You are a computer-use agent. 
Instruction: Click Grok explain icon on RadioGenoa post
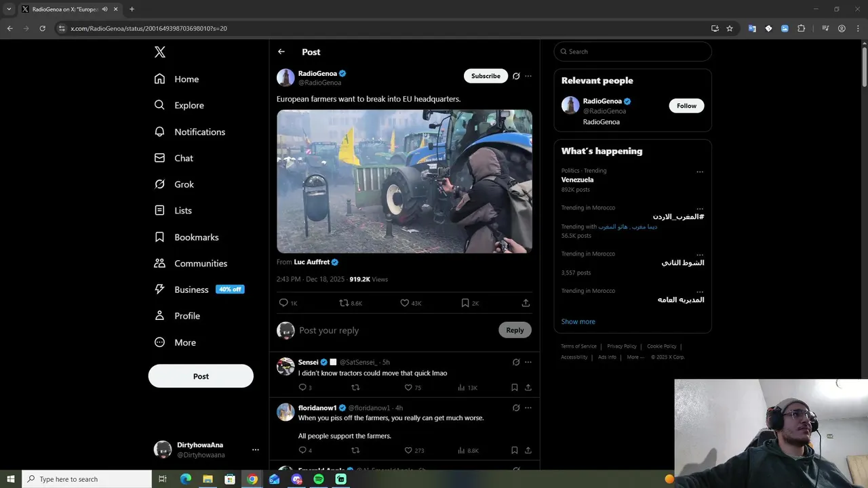(516, 76)
